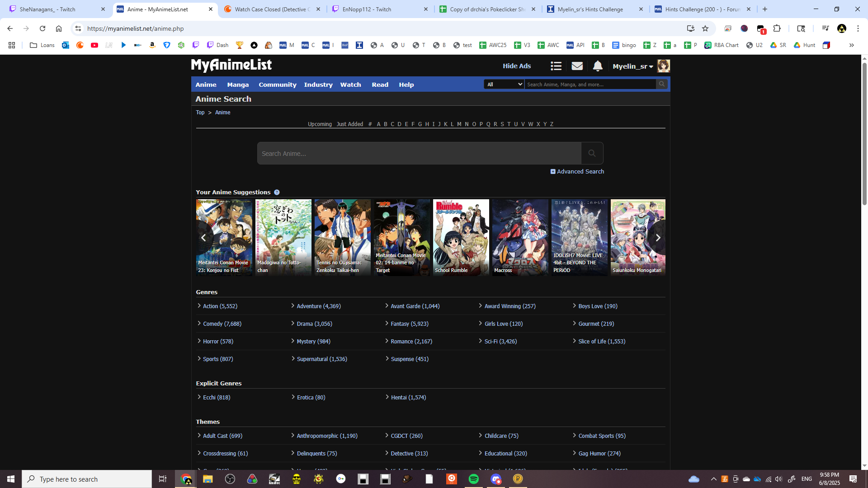This screenshot has width=868, height=488.
Task: Bookmark this page with star icon
Action: point(705,28)
